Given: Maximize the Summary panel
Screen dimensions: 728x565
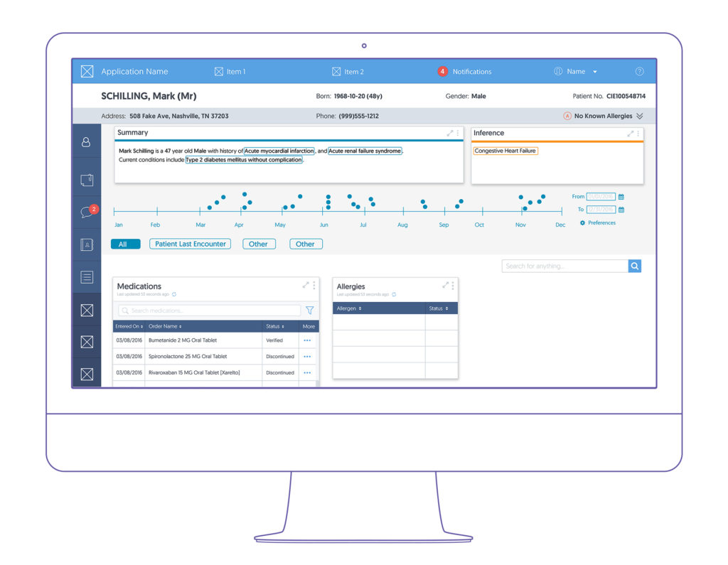Looking at the screenshot, I should [x=449, y=133].
